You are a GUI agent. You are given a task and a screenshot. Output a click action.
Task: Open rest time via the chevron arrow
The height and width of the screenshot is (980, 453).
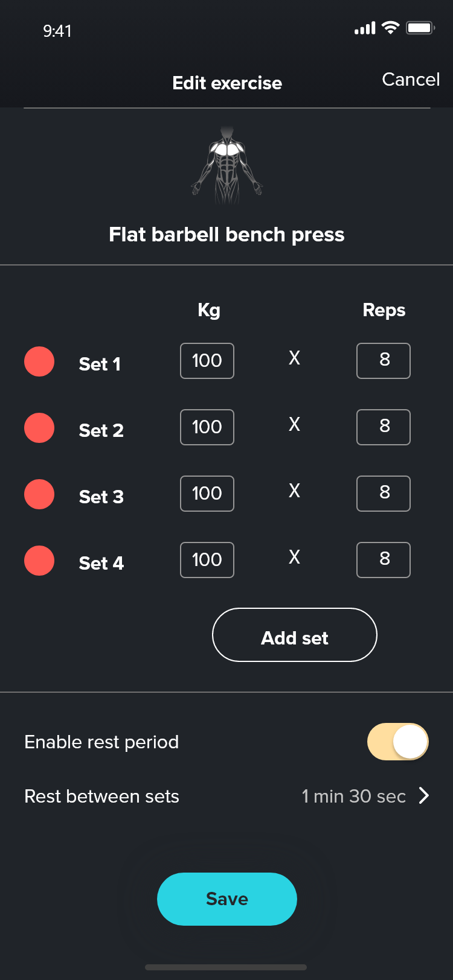[424, 796]
